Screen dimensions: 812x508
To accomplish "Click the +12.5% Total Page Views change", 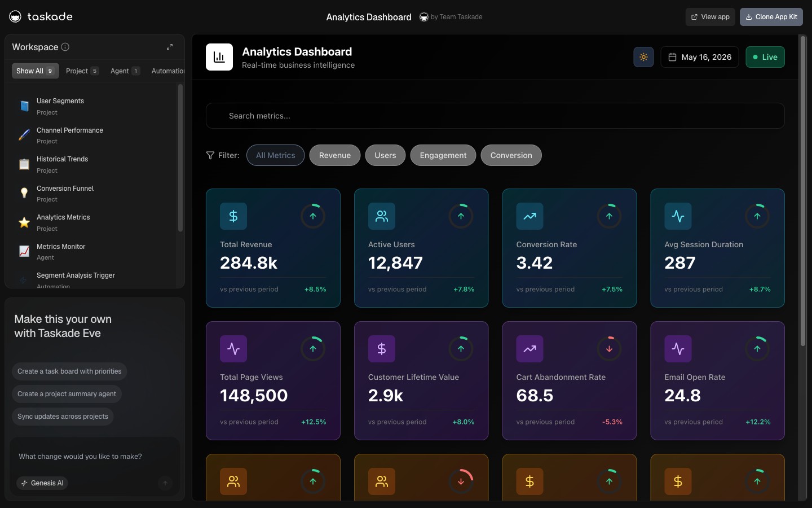I will pyautogui.click(x=314, y=422).
